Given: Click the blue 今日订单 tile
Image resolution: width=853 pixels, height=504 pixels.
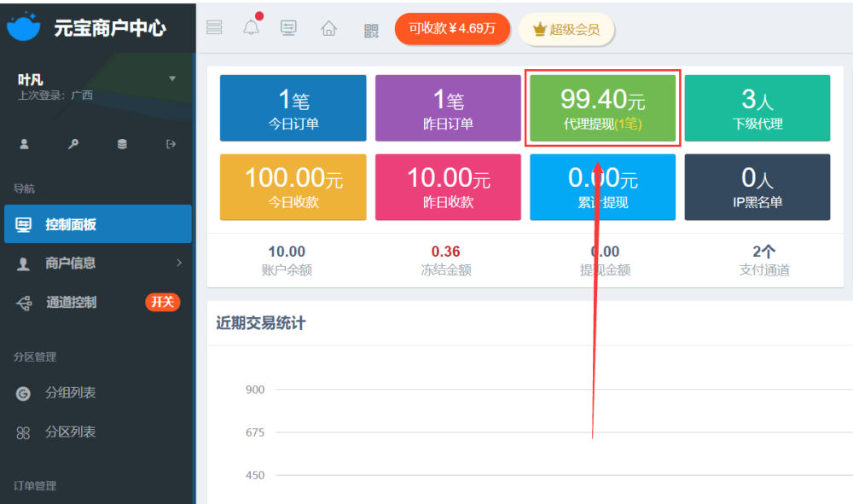Looking at the screenshot, I should point(293,108).
